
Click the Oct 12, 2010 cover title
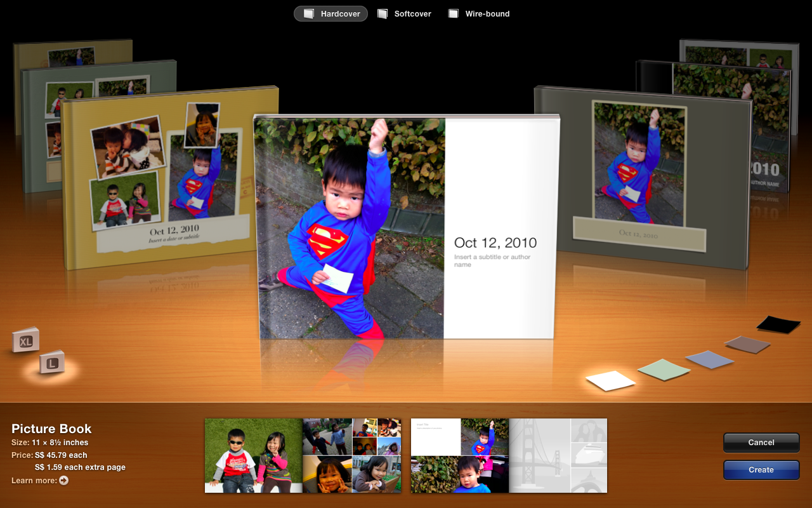click(x=495, y=243)
